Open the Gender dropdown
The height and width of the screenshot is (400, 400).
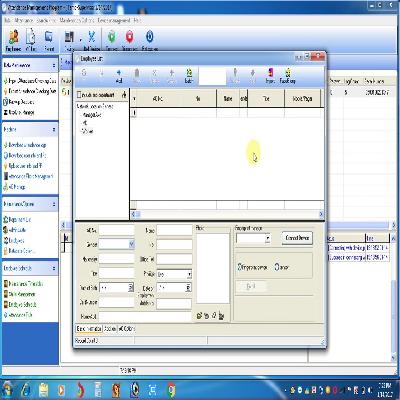pos(131,244)
